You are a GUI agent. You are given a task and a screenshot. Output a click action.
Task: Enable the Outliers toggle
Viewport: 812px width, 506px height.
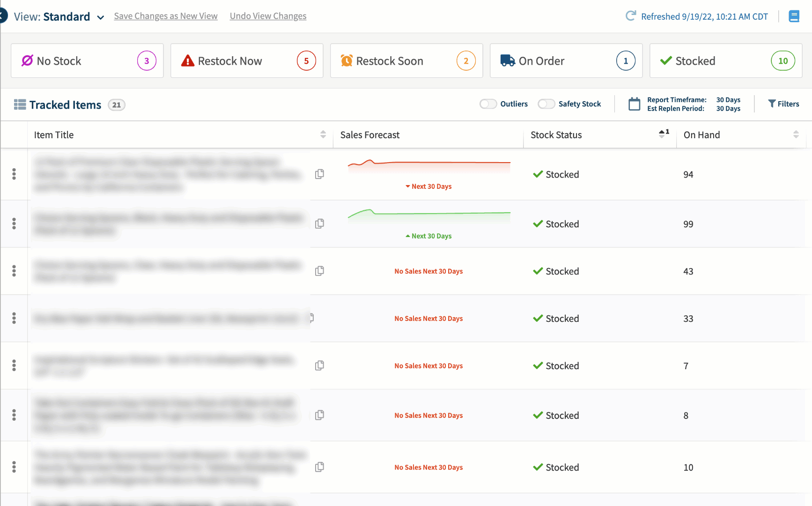pos(488,104)
